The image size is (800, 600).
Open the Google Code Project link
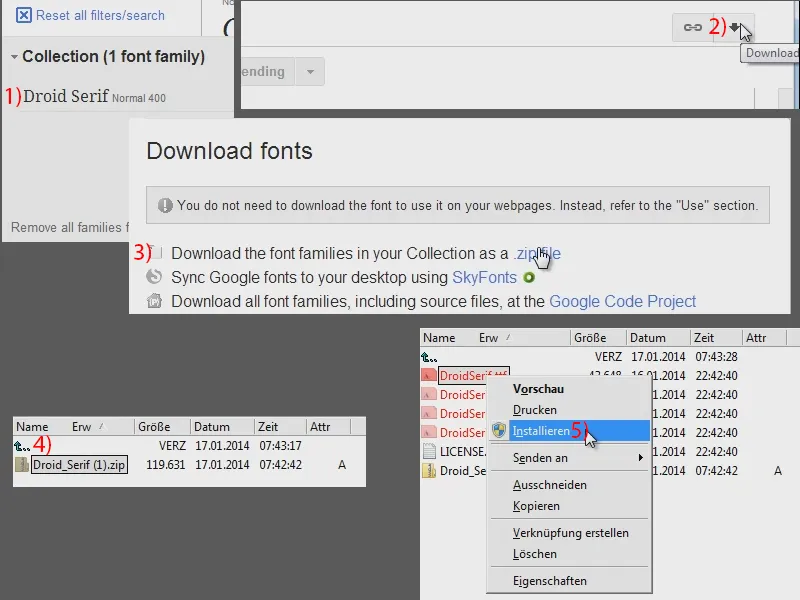click(622, 302)
